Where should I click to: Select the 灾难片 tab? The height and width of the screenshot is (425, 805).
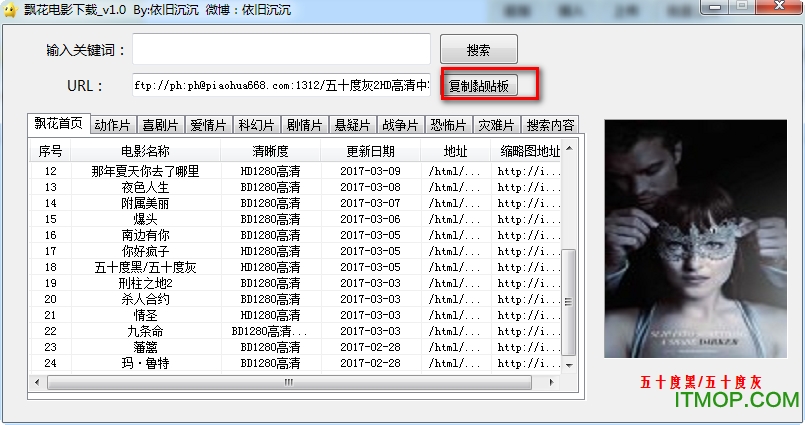(x=496, y=125)
